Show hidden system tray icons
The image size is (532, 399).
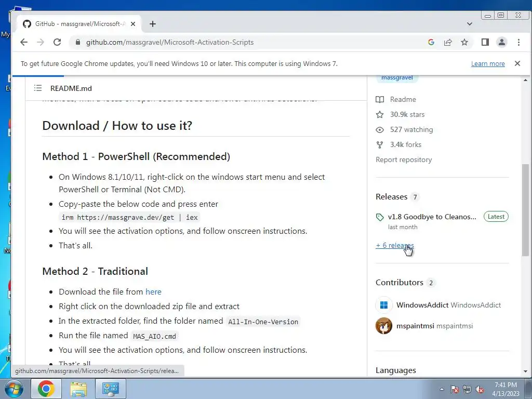(x=442, y=389)
